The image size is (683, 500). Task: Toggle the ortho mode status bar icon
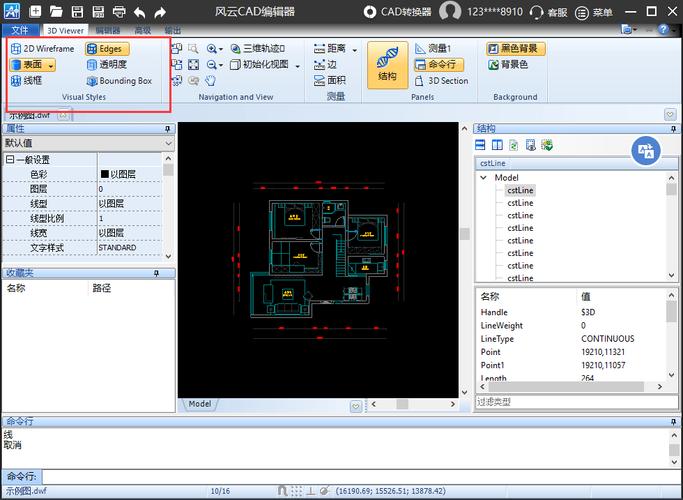coord(311,491)
